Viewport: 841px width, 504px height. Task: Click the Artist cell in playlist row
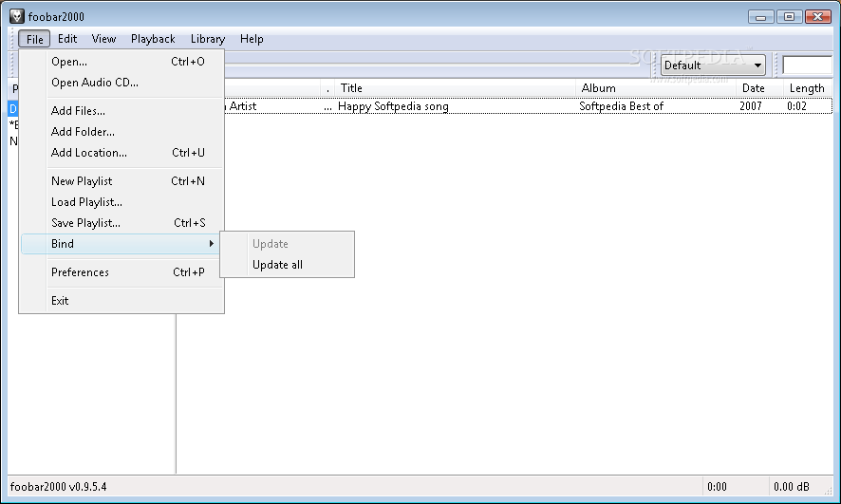242,106
